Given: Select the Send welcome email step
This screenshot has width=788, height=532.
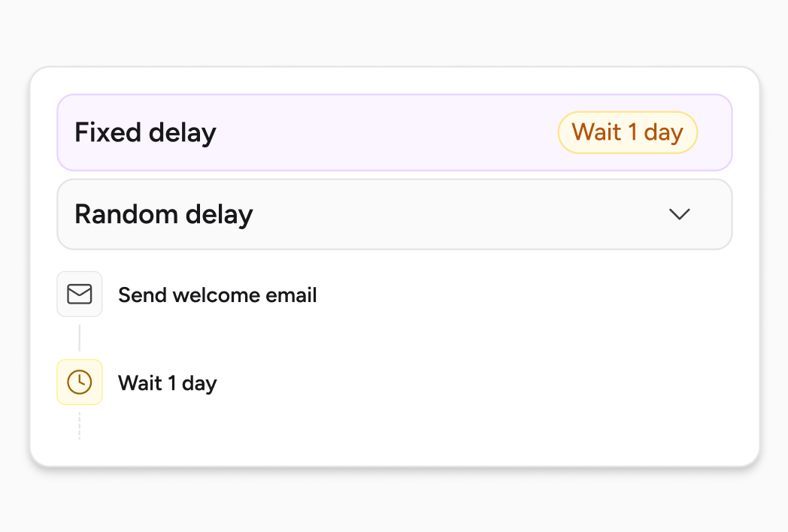Looking at the screenshot, I should [217, 295].
